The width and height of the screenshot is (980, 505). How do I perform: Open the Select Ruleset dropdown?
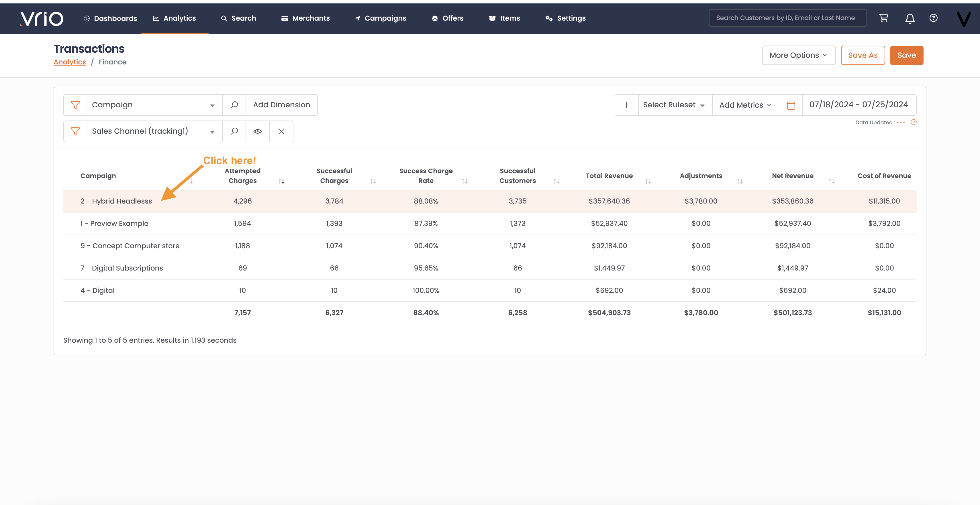(675, 105)
